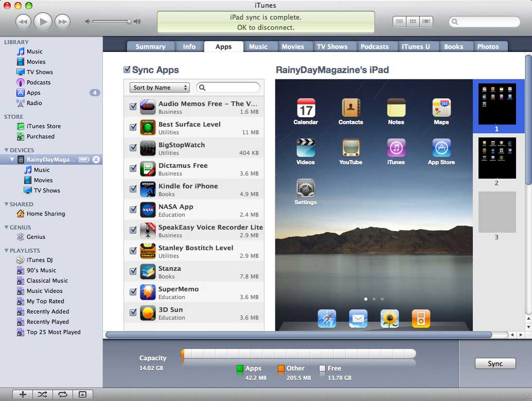The image size is (532, 401).
Task: Collapse the SHARED section
Action: [x=6, y=204]
